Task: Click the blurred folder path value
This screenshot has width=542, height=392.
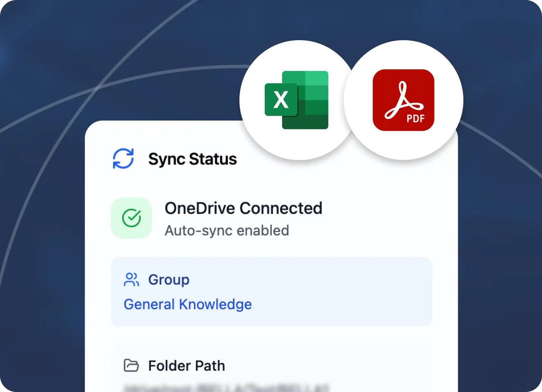Action: (226, 387)
